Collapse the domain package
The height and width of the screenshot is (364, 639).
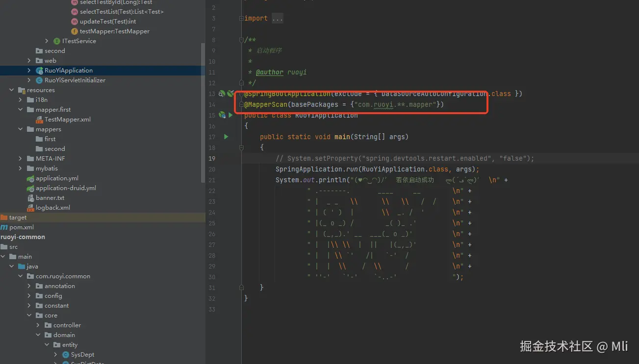click(38, 335)
